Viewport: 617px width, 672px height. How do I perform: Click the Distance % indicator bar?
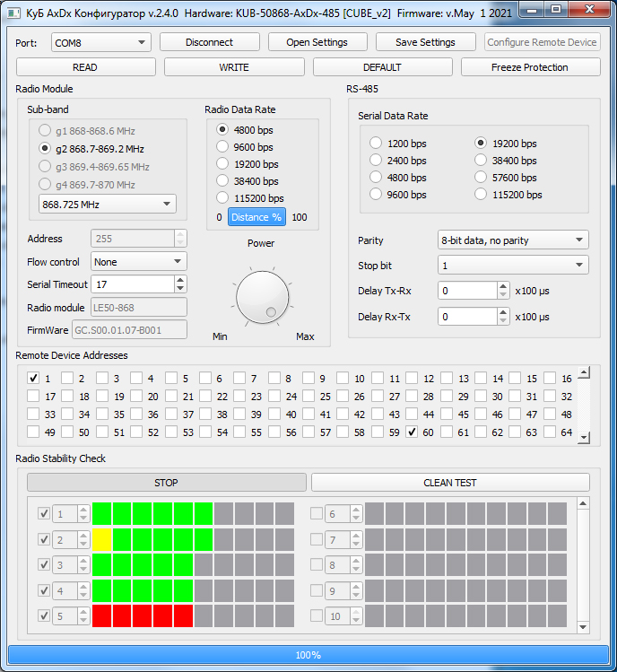[256, 217]
